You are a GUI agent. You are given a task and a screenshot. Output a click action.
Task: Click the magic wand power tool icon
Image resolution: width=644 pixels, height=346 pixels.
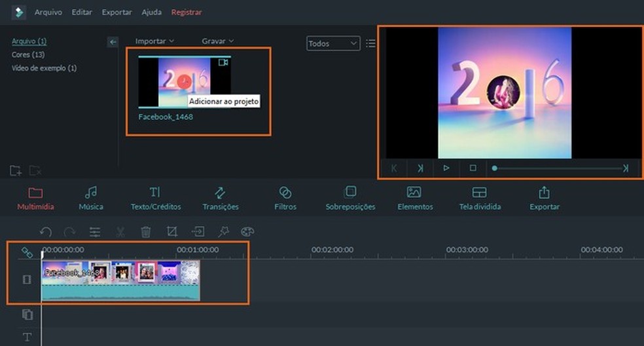click(223, 232)
